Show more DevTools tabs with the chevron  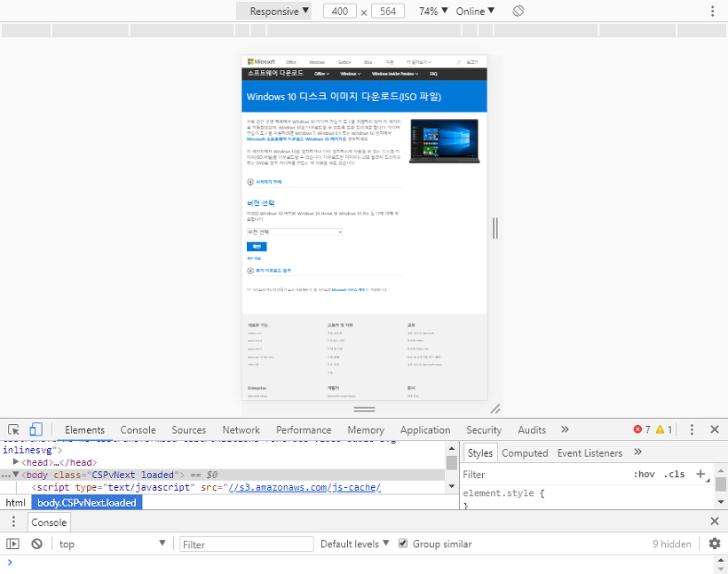(565, 429)
